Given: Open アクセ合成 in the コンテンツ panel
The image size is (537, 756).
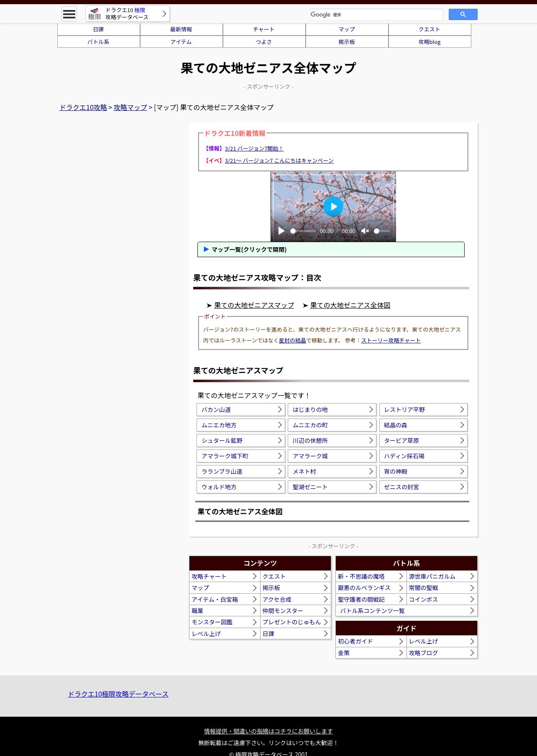Looking at the screenshot, I should coord(295,600).
